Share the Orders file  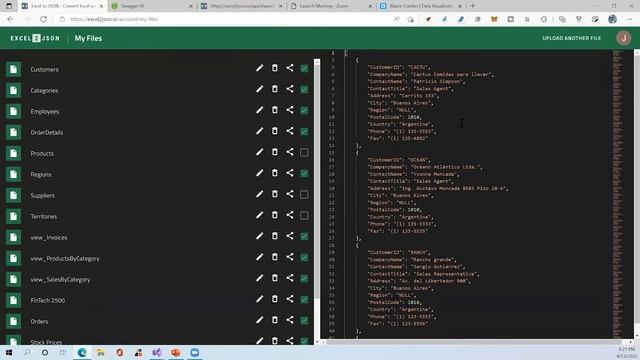(290, 320)
